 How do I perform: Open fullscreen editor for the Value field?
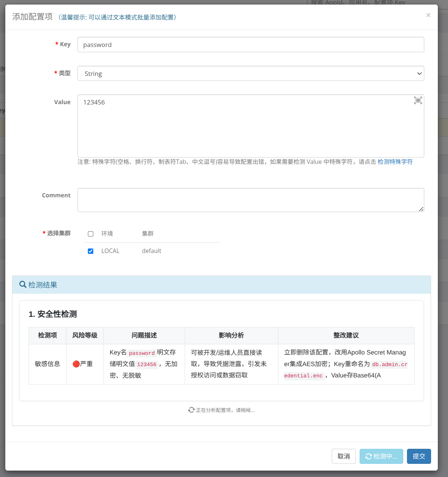[x=418, y=100]
